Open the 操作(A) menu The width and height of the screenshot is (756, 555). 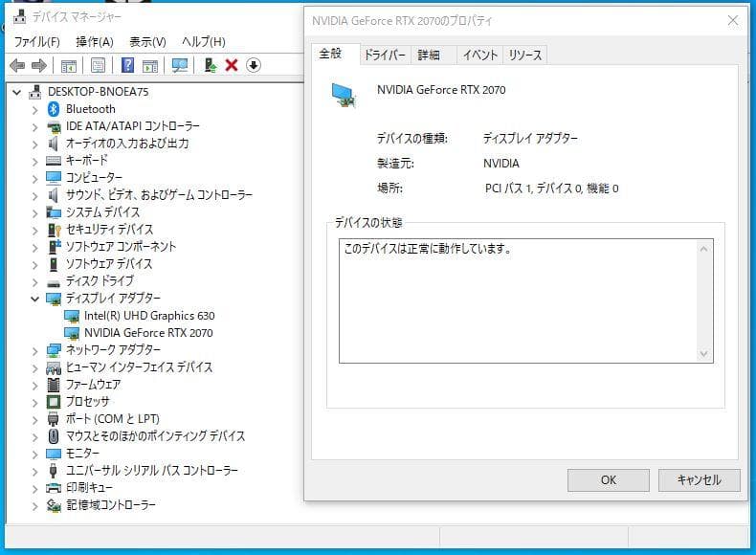tap(95, 42)
